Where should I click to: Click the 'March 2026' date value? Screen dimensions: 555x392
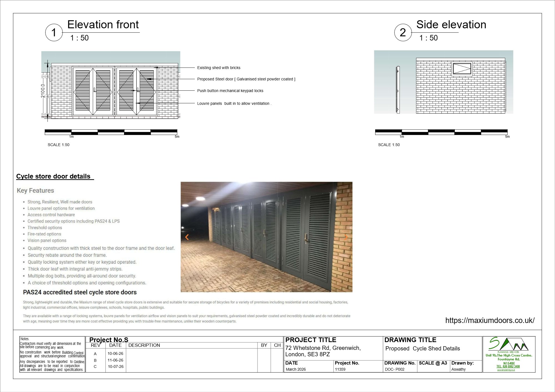tap(296, 369)
